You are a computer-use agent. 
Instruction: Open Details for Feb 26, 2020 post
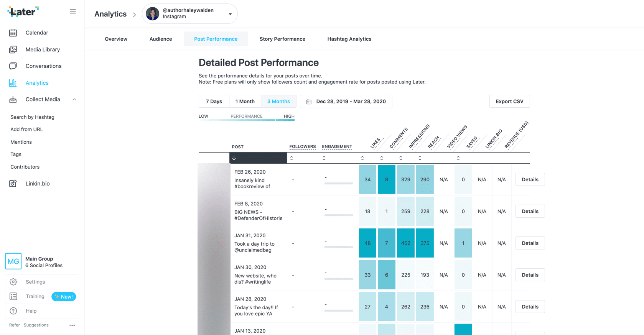pyautogui.click(x=530, y=179)
